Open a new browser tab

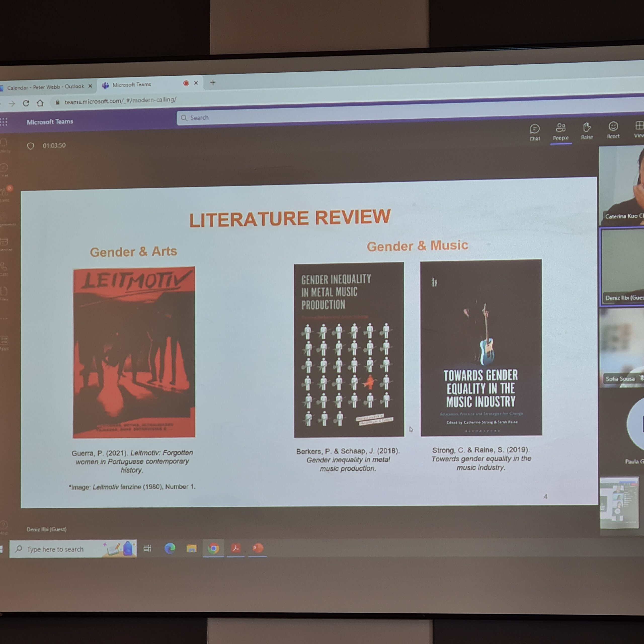[213, 82]
